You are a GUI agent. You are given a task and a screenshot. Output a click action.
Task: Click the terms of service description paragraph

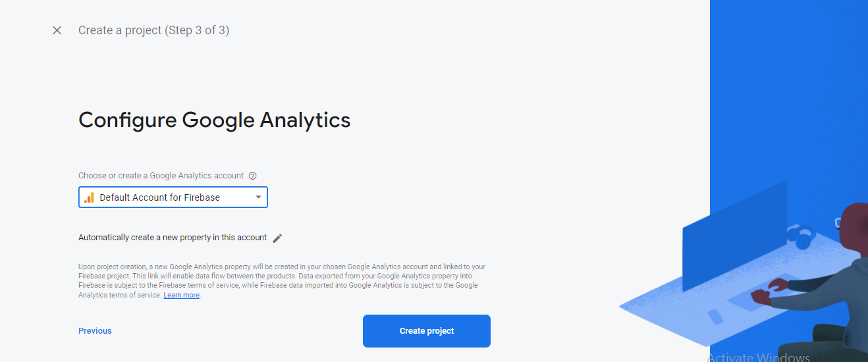pos(282,281)
